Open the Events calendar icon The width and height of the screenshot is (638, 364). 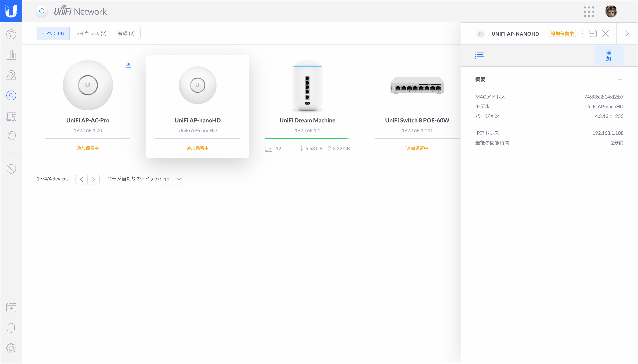pos(11,307)
